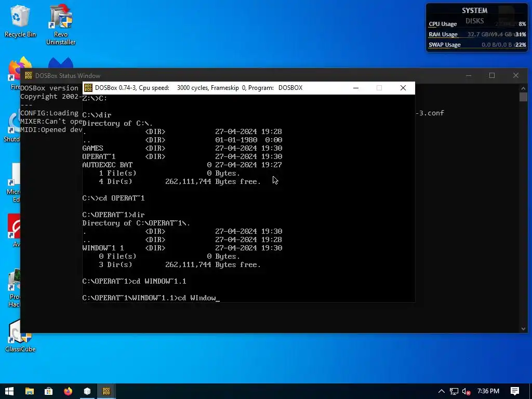
Task: Click the 'cd OPERAT~1' command line
Action: [114, 198]
